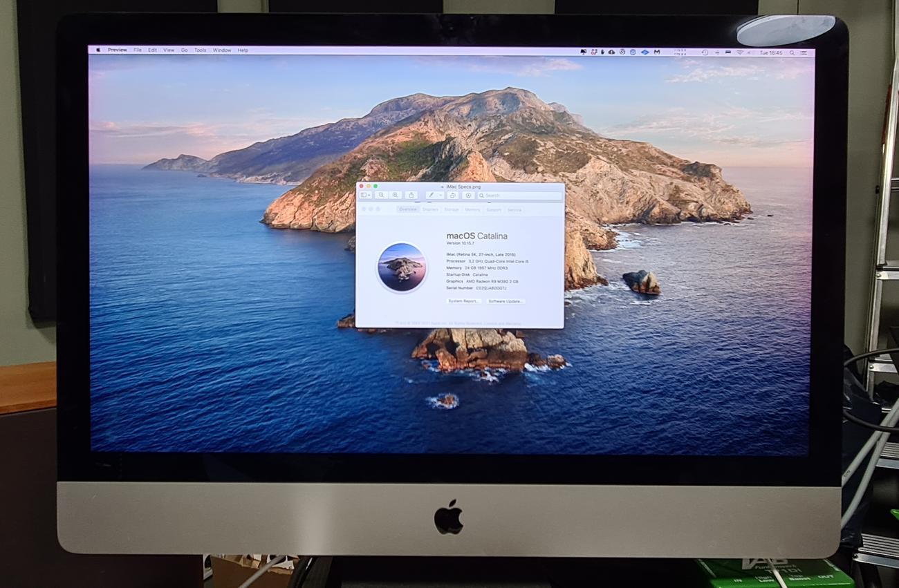Click the blue checkmark circle menu bar icon
The image size is (899, 588).
633,52
